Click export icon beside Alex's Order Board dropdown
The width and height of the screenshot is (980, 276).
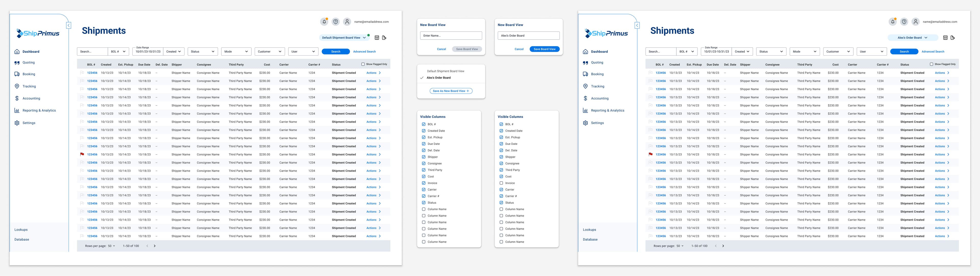953,38
